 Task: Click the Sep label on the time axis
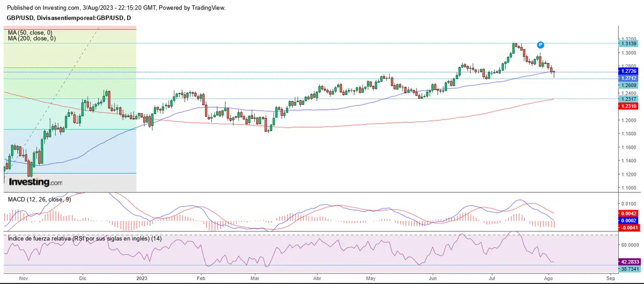610,279
